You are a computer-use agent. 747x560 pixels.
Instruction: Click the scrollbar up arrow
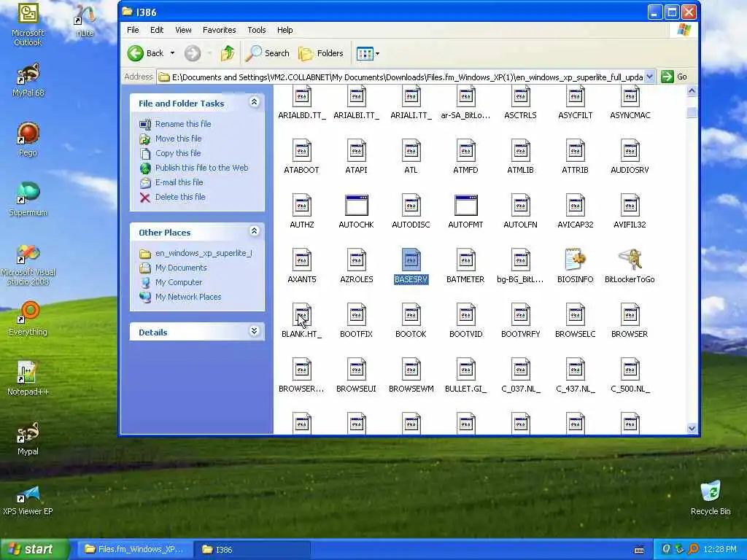pos(692,90)
